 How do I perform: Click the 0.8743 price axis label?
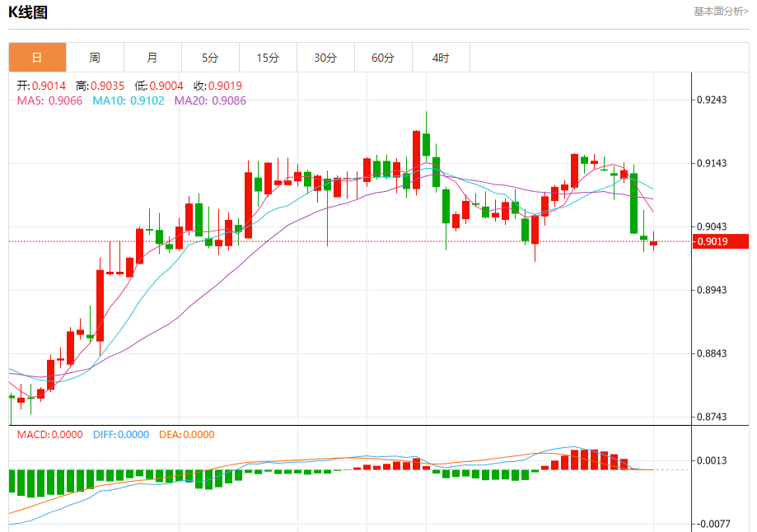712,417
